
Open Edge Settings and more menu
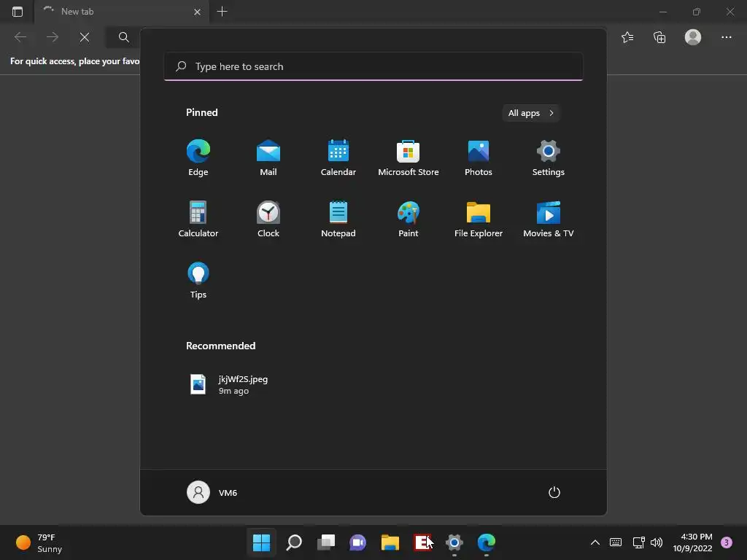(726, 37)
